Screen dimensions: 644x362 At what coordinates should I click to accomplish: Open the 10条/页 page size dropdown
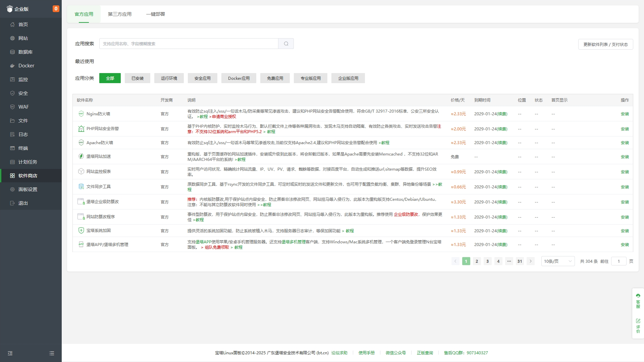(x=558, y=261)
